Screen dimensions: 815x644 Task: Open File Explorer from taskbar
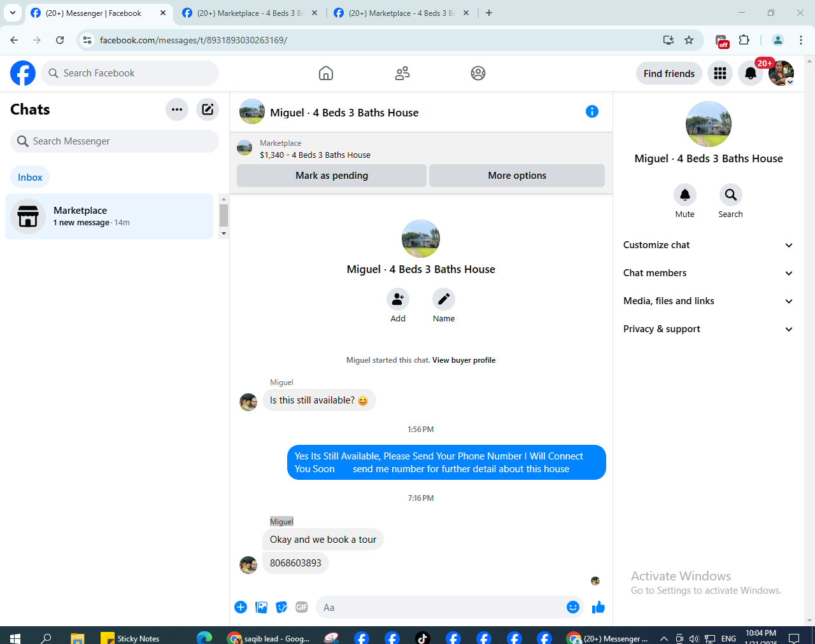tap(78, 637)
